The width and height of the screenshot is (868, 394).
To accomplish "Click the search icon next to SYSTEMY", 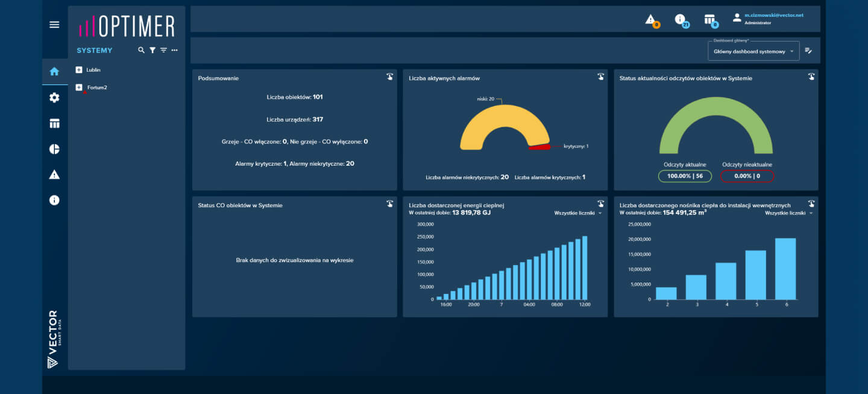I will tap(141, 51).
